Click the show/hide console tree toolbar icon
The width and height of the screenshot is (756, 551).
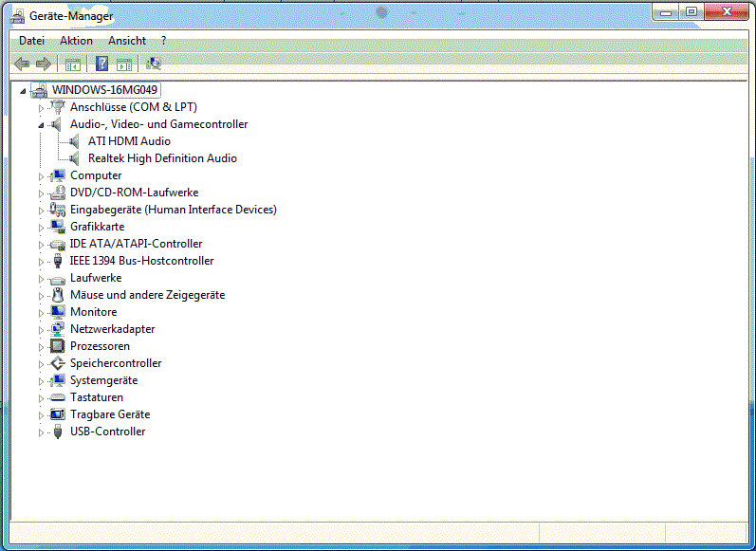(73, 64)
